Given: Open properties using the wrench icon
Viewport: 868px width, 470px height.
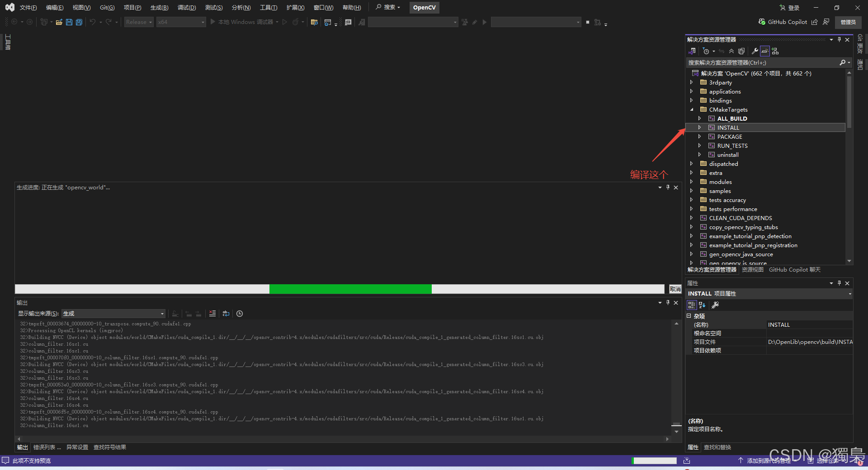Looking at the screenshot, I should [x=755, y=51].
